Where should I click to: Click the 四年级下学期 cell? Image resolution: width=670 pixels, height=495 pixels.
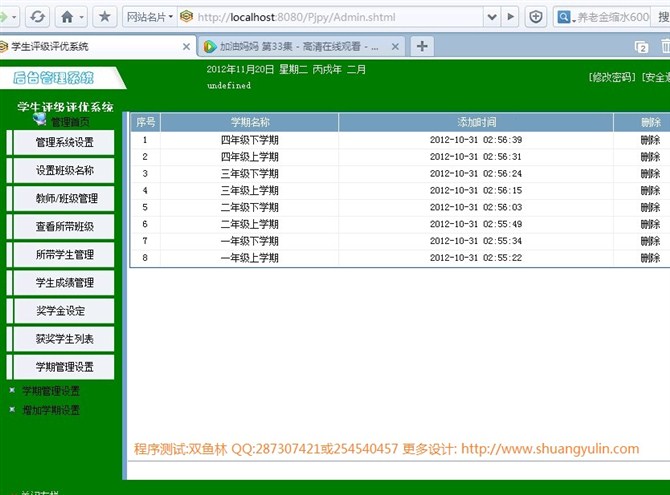250,140
